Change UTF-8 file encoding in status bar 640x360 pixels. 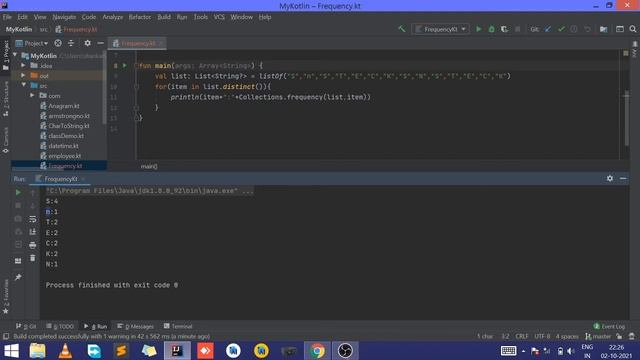point(542,336)
